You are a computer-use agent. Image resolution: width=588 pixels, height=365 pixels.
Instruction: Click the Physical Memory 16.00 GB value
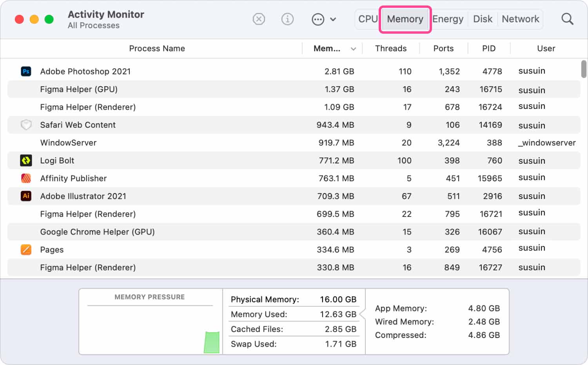tap(338, 300)
